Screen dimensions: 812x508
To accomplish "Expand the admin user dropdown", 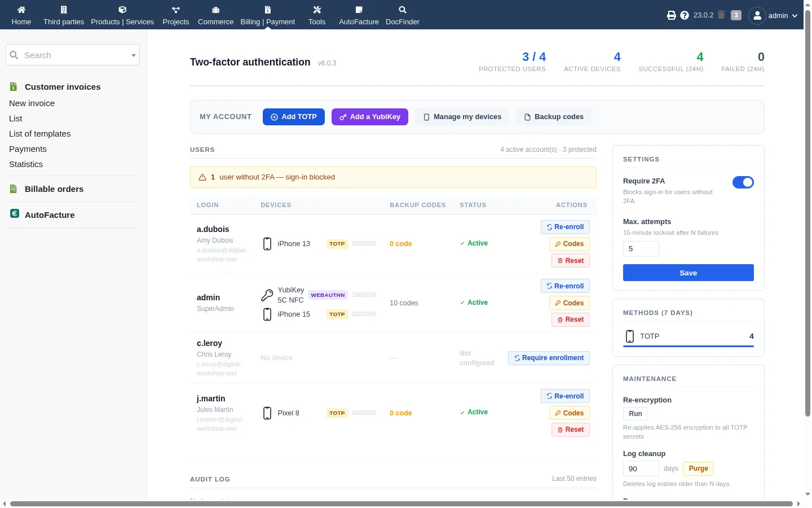I will tap(774, 15).
